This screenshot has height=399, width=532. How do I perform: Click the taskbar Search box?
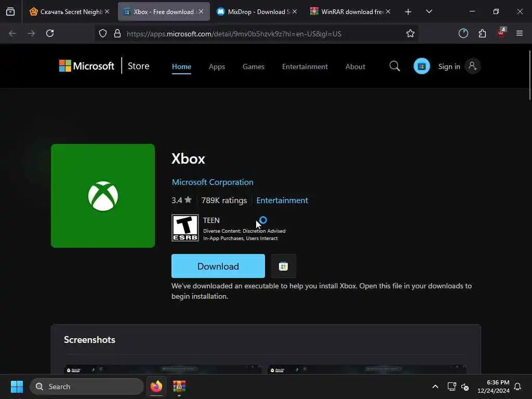(x=87, y=387)
